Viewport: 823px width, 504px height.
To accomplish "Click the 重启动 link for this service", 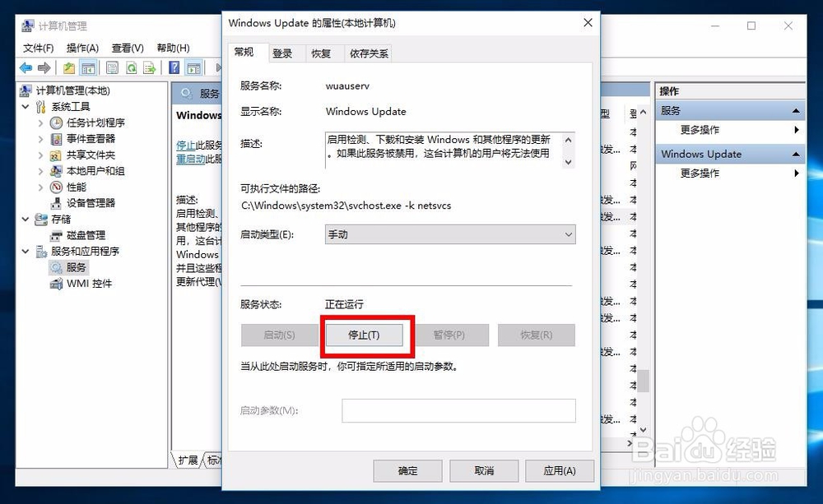I will point(191,159).
